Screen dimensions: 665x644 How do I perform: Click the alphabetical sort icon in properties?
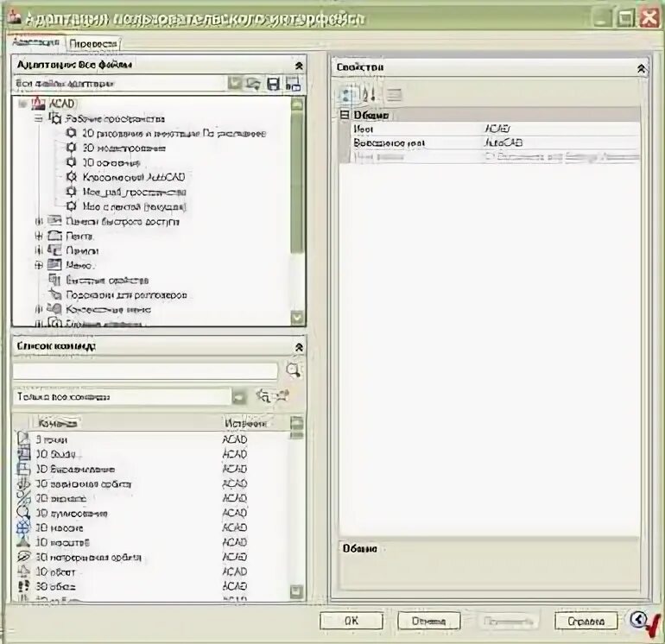(369, 95)
